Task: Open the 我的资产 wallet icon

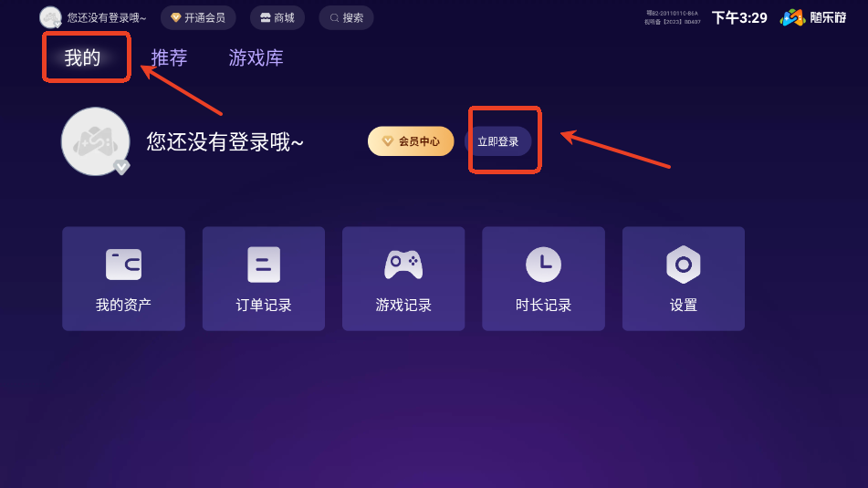Action: coord(123,265)
